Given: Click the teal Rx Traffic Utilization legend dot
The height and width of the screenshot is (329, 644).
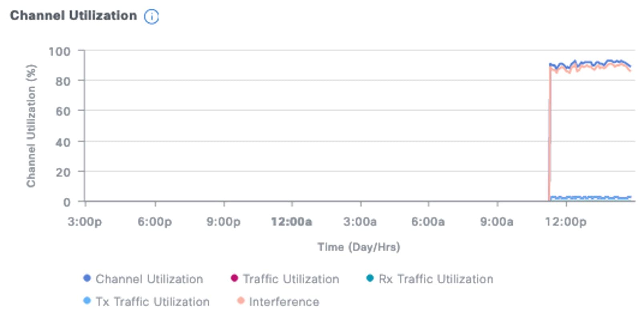Looking at the screenshot, I should pyautogui.click(x=370, y=278).
